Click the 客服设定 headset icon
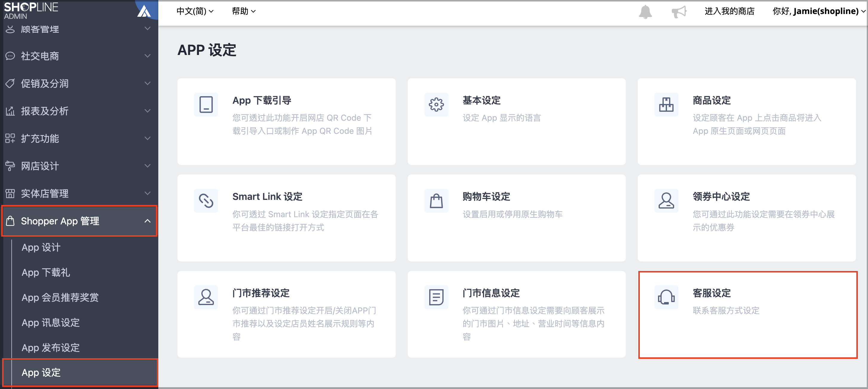Image resolution: width=868 pixels, height=389 pixels. [x=666, y=297]
